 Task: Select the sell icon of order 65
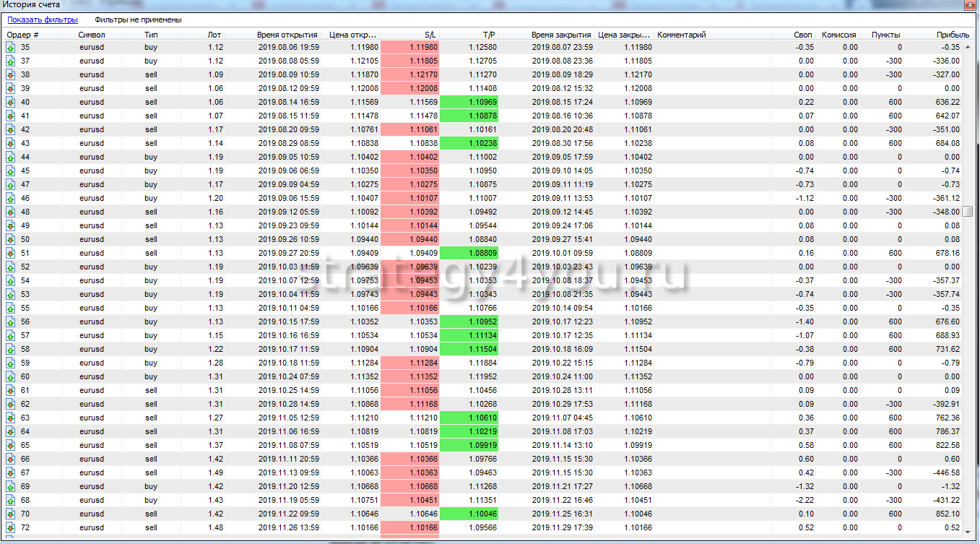click(x=11, y=445)
